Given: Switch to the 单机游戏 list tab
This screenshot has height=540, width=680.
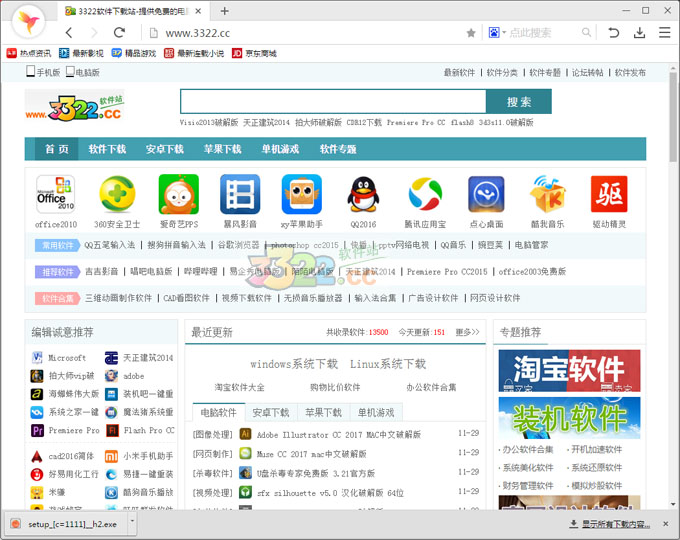Looking at the screenshot, I should [376, 412].
